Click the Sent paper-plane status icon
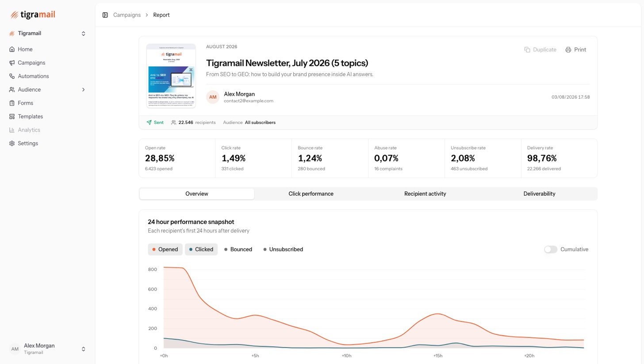The height and width of the screenshot is (364, 644). [x=149, y=123]
